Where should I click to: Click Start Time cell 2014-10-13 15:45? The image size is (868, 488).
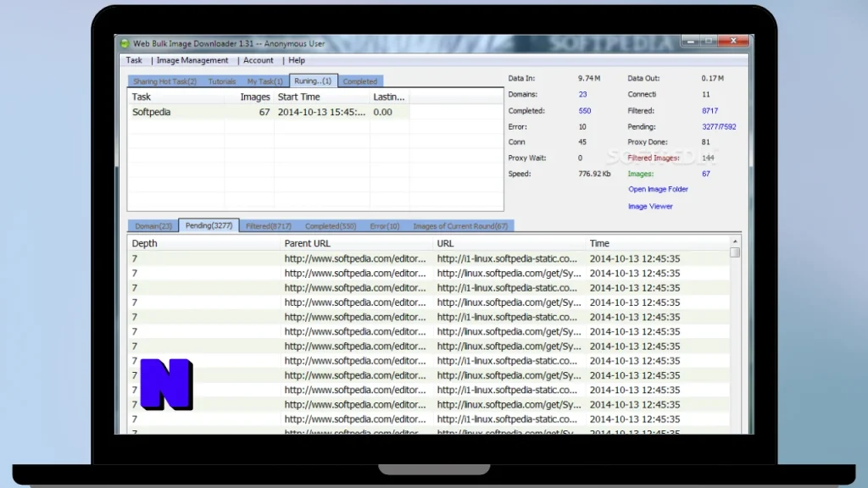(x=321, y=112)
